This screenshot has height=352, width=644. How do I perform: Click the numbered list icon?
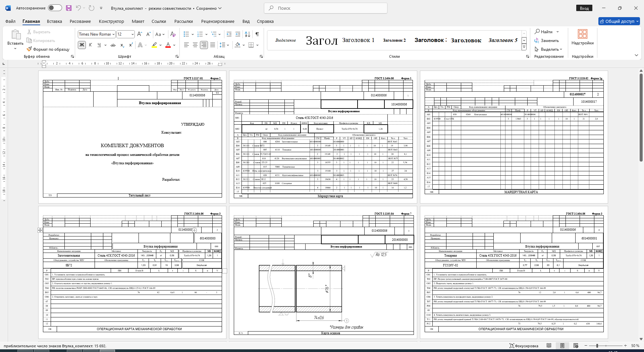click(x=200, y=34)
